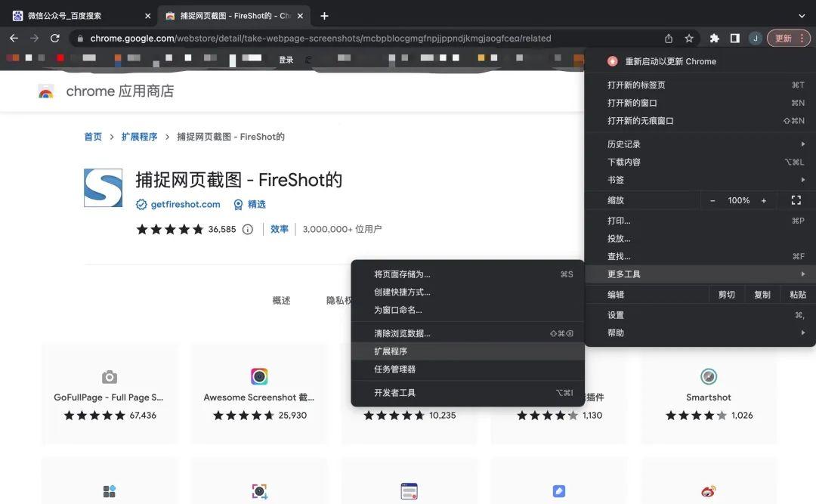Image resolution: width=816 pixels, height=504 pixels.
Task: Switch to the 微信公众号_百度搜索 tab
Action: [78, 16]
